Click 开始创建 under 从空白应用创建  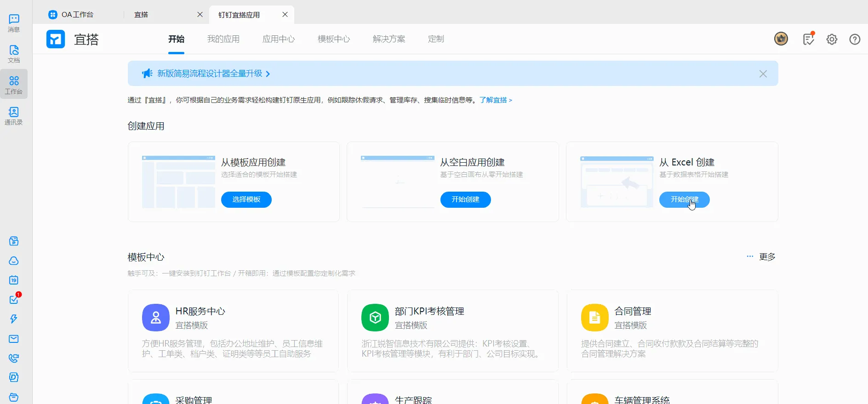coord(466,199)
